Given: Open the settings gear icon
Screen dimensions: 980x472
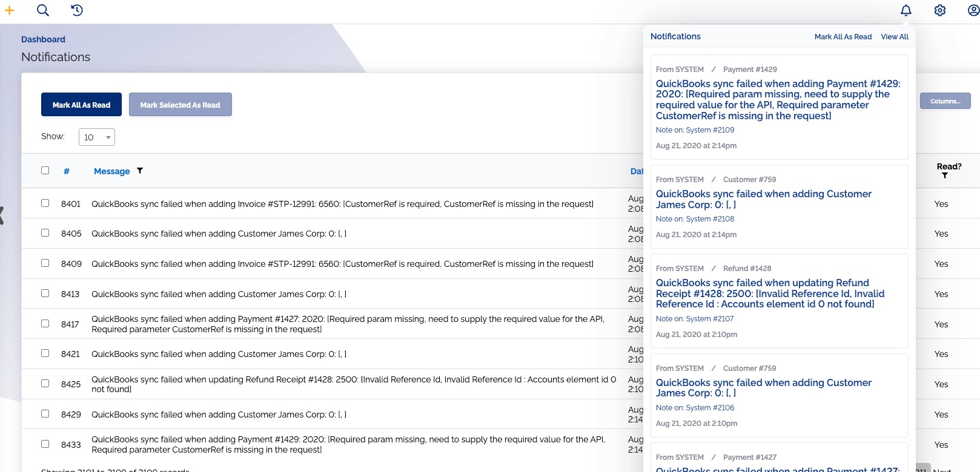Looking at the screenshot, I should tap(940, 10).
